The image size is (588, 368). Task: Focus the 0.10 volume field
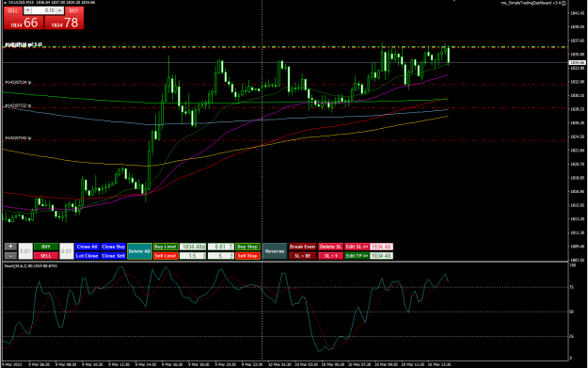tap(43, 10)
